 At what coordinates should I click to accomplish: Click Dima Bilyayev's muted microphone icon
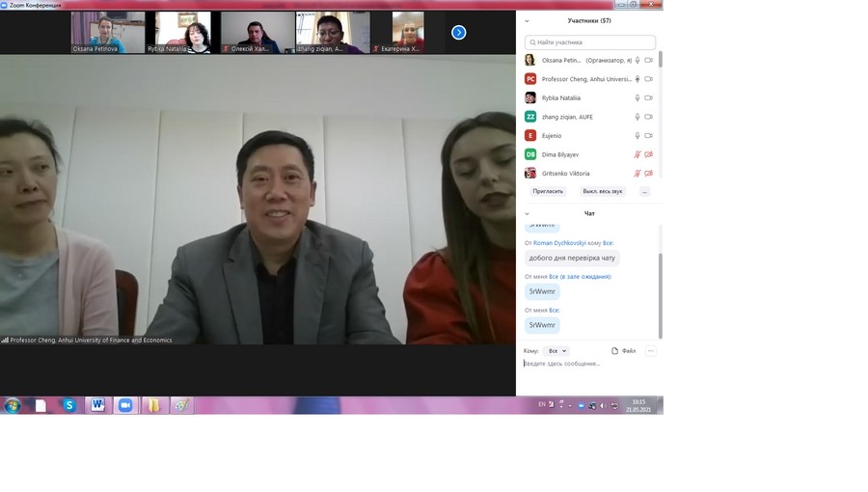pos(637,154)
